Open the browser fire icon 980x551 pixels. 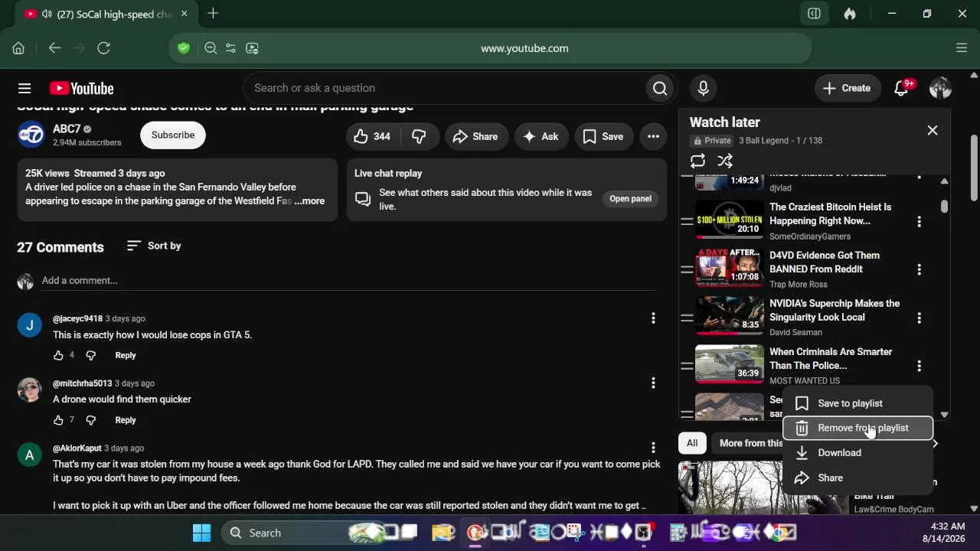850,14
